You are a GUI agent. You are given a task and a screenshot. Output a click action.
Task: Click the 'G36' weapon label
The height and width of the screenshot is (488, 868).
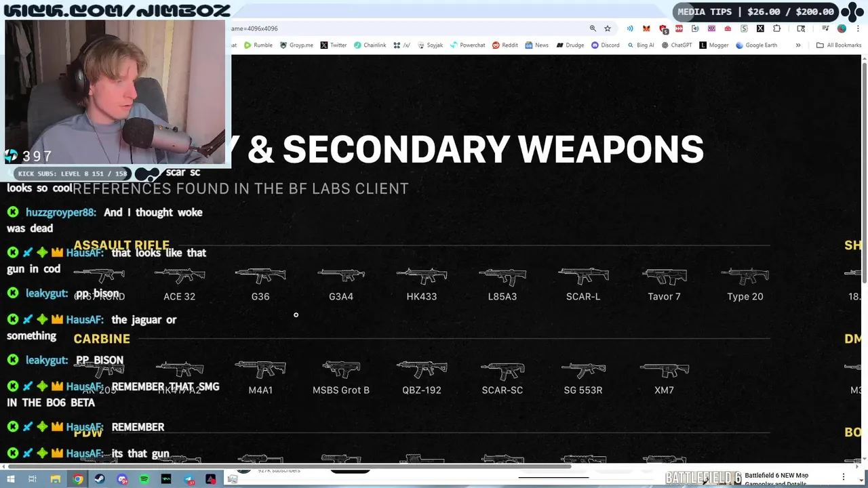pos(260,296)
